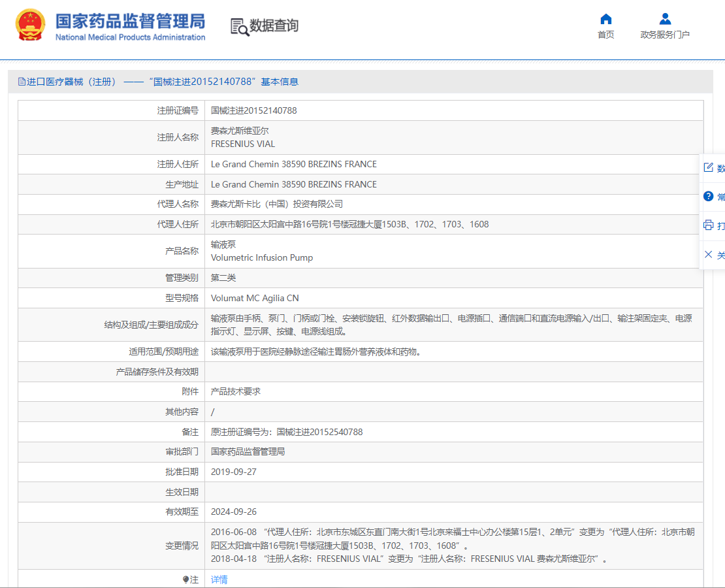
Task: Click the 审批部门 value 国家药品监督管理局
Action: (x=248, y=451)
